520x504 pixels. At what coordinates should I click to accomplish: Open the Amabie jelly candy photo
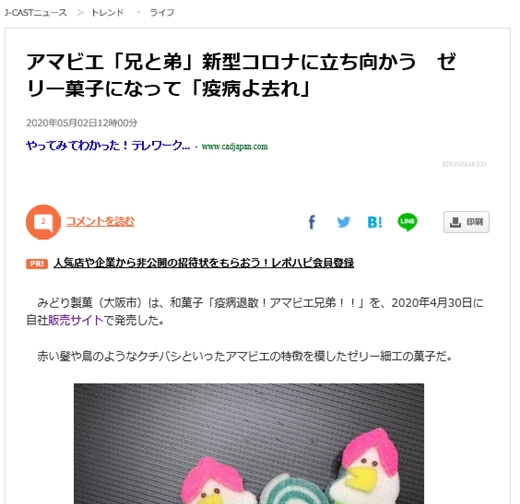[x=249, y=444]
